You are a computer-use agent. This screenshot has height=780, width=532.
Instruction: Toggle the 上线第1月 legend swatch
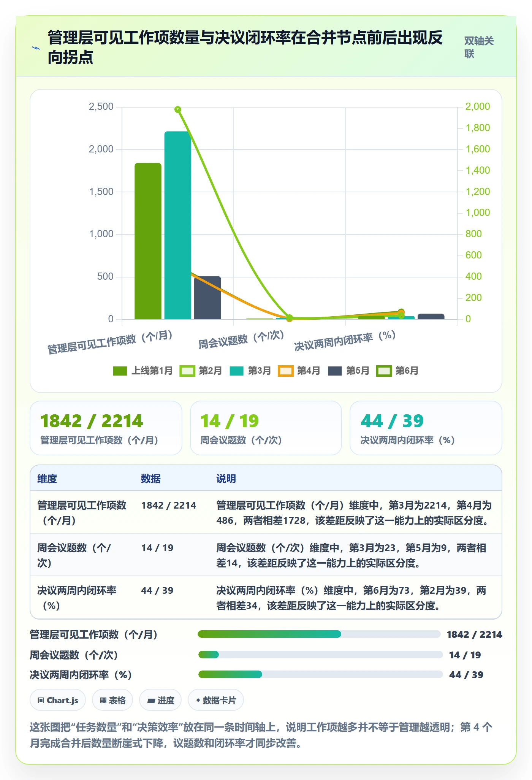120,371
